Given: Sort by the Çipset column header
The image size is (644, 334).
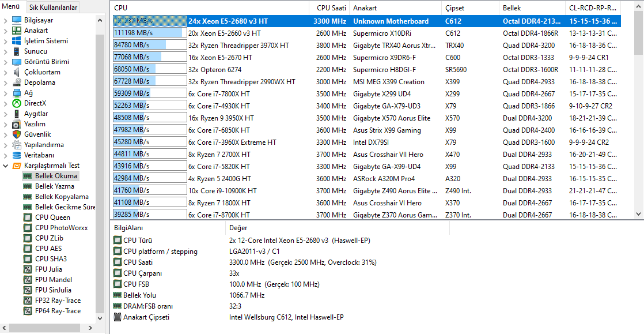Looking at the screenshot, I should pos(471,8).
